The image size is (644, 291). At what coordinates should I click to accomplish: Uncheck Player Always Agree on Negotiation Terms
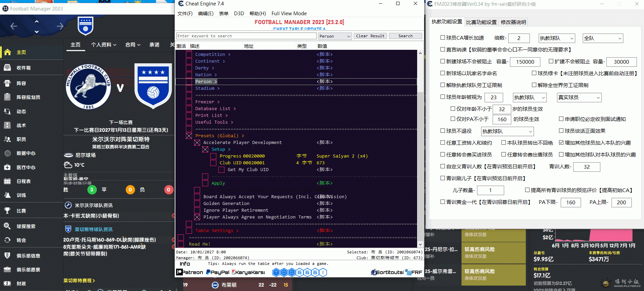[x=197, y=217]
